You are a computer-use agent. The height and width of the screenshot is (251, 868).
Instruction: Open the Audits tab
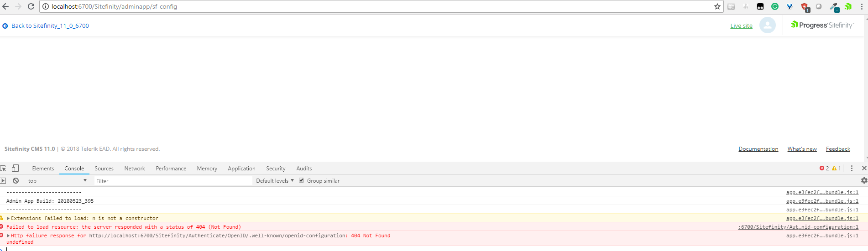tap(304, 169)
